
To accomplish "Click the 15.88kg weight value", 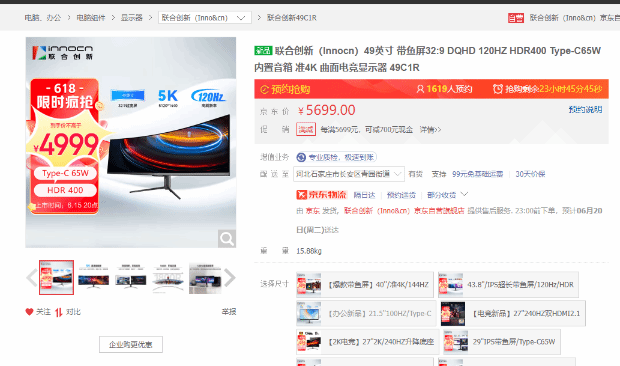I will point(309,251).
